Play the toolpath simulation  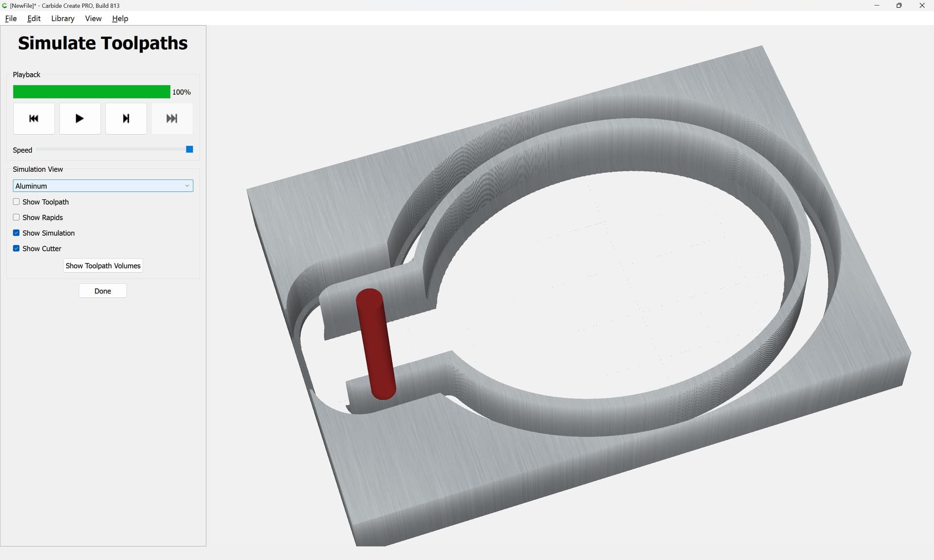tap(80, 118)
